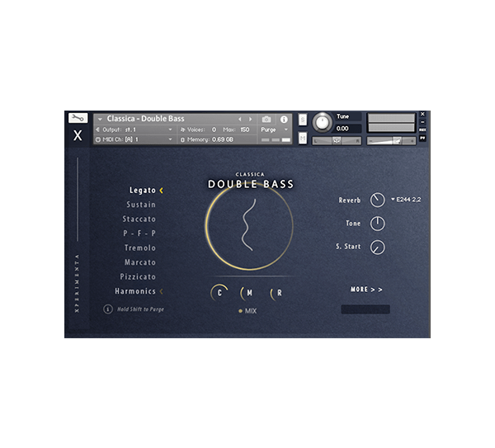Expand the instrument name dropdown arrow
Viewport: 495px width, 448px height.
(x=100, y=119)
